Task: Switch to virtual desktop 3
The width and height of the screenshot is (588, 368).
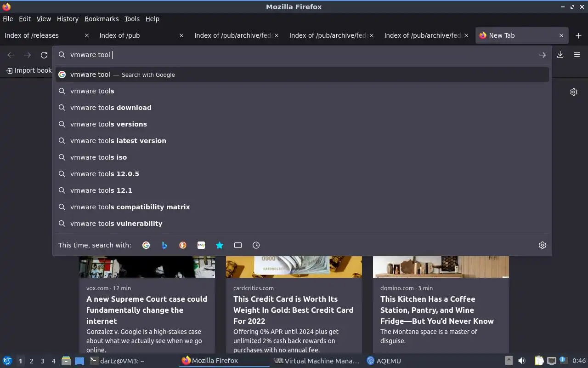Action: [x=42, y=361]
